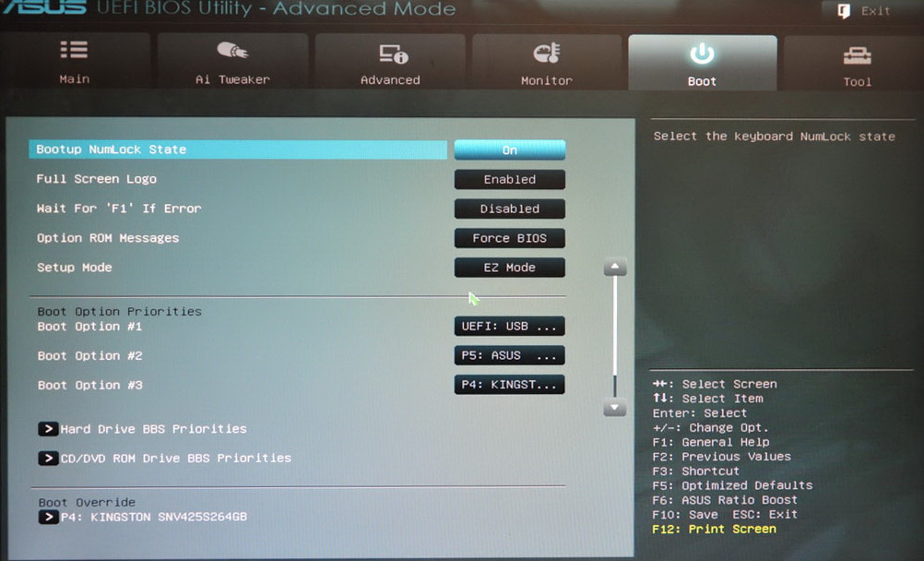
Task: Click the F10: Save hint text
Action: [685, 514]
